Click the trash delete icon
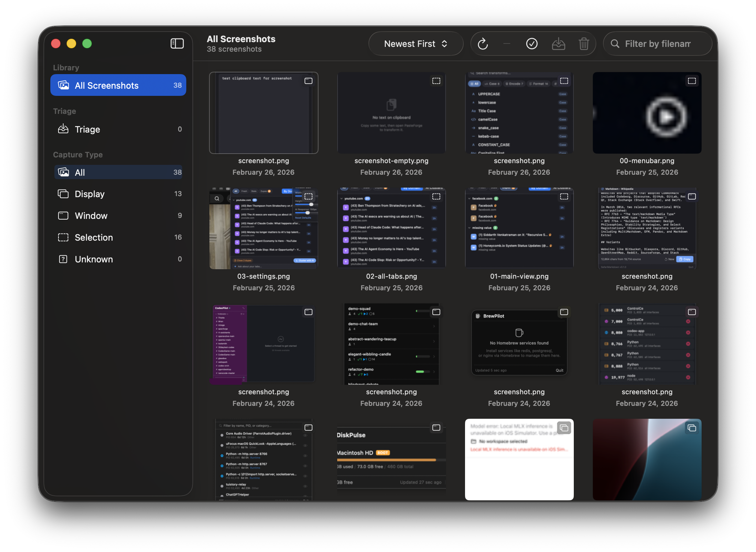Viewport: 756px width, 552px height. pyautogui.click(x=584, y=44)
